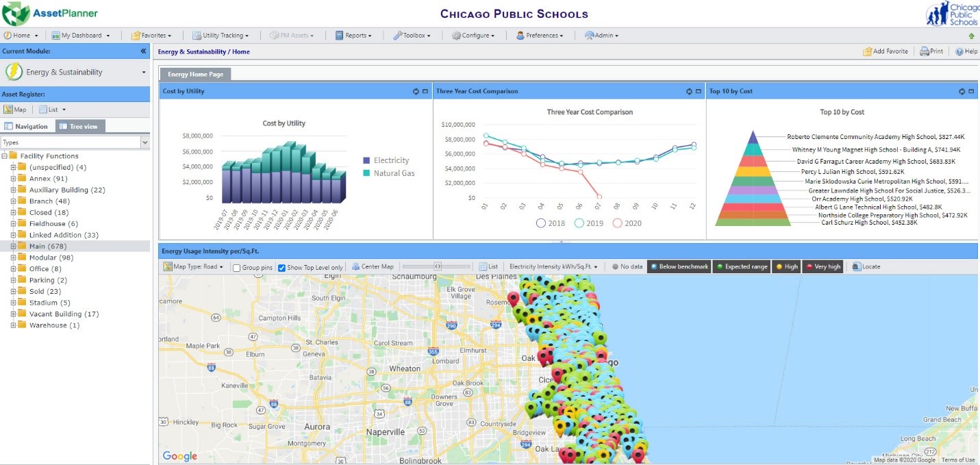Open the Preferences menu
The image size is (980, 465).
[540, 36]
